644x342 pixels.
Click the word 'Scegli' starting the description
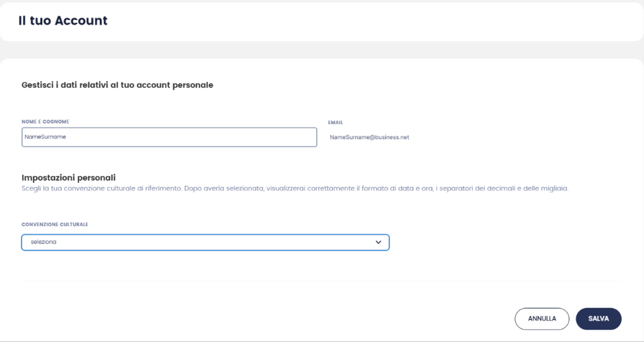(x=31, y=189)
